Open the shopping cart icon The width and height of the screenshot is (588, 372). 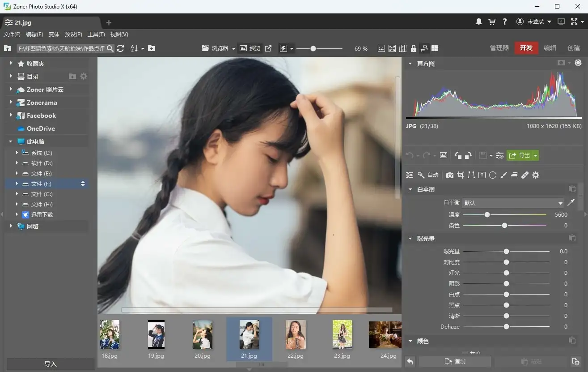(492, 21)
